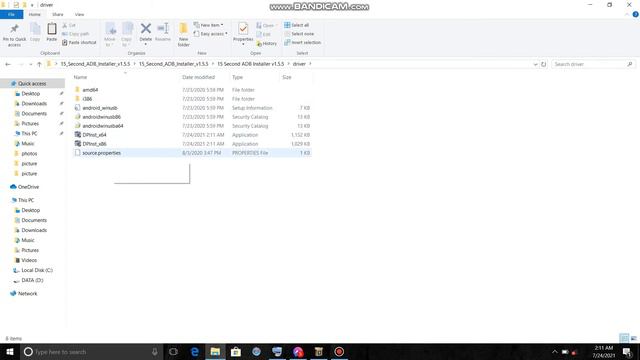
Task: Show hidden system tray icons
Action: 554,352
